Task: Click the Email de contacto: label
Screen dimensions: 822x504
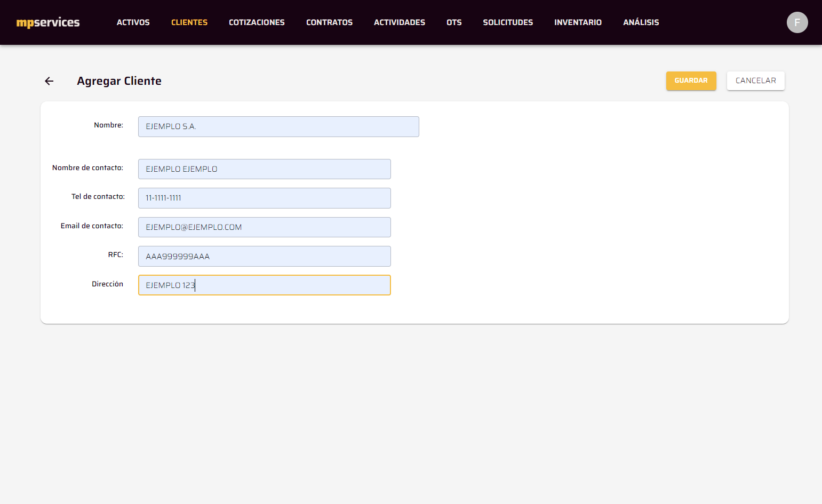Action: coord(92,226)
